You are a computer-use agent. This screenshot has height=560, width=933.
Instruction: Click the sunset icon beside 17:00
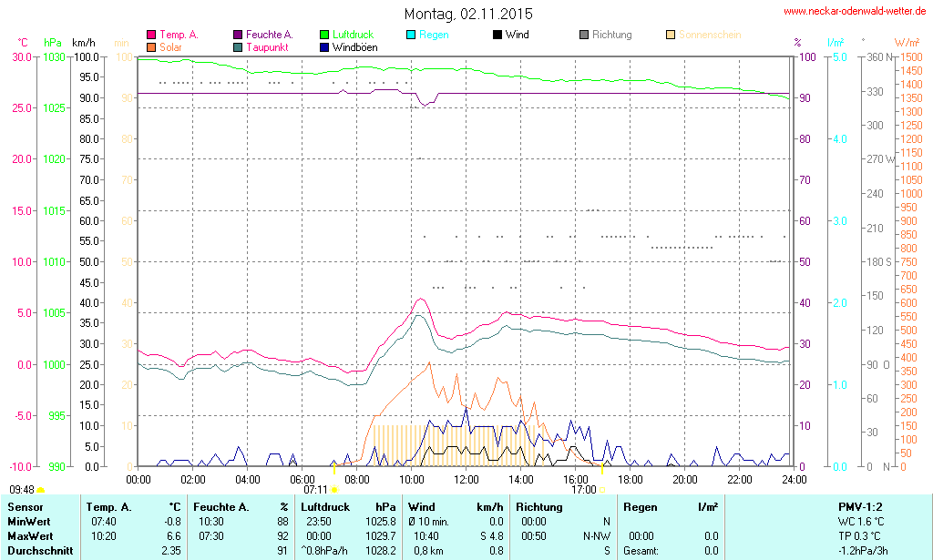601,489
